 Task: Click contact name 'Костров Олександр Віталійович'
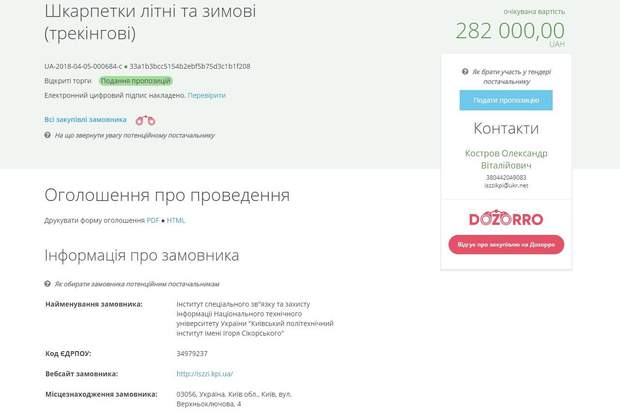point(506,160)
